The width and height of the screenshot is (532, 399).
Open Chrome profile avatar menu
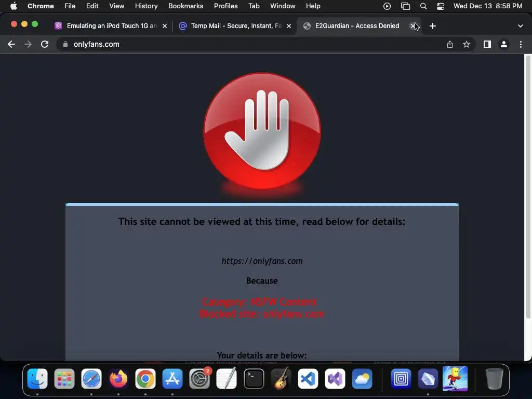click(x=504, y=44)
